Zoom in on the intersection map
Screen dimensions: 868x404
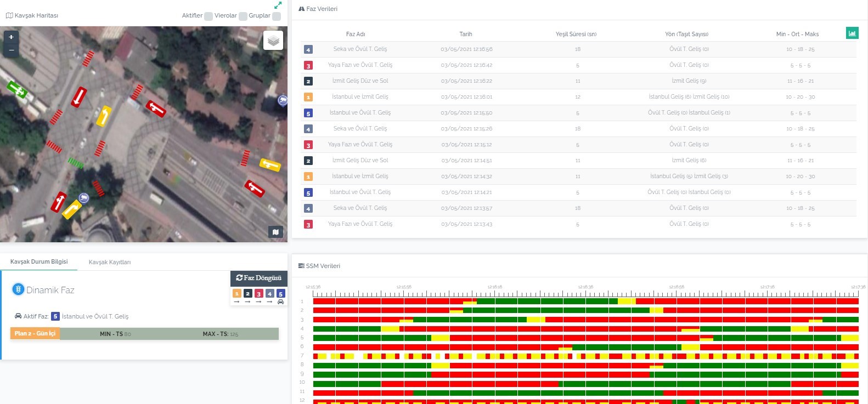tap(11, 37)
